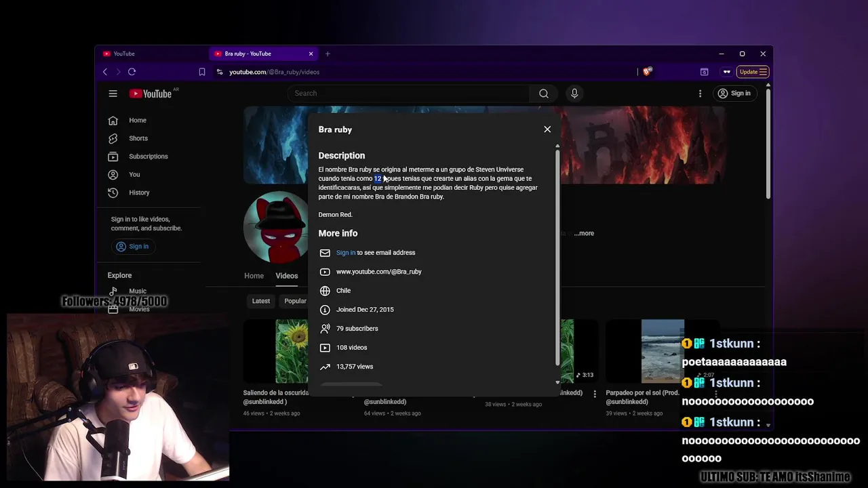Open options for 38-views video
The height and width of the screenshot is (488, 868).
(595, 394)
